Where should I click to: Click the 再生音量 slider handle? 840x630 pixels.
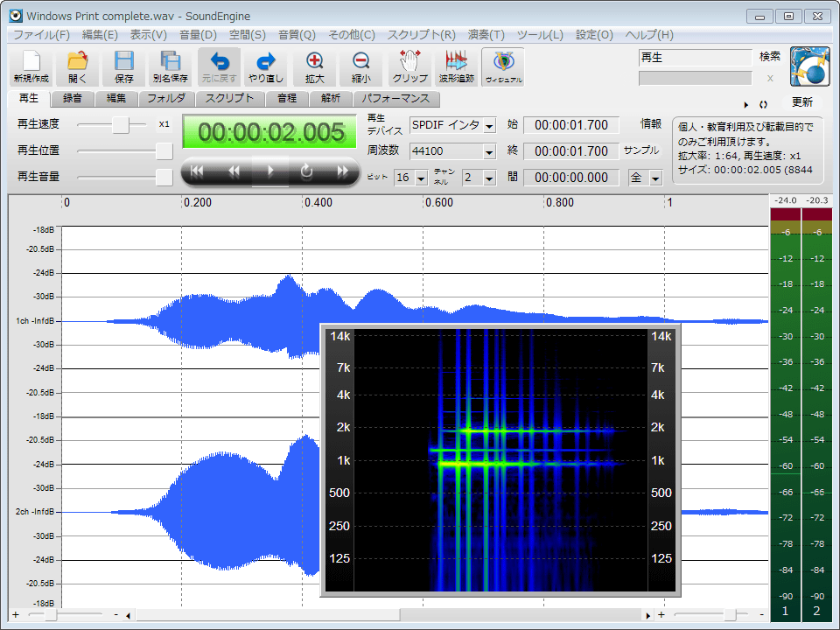pos(164,178)
